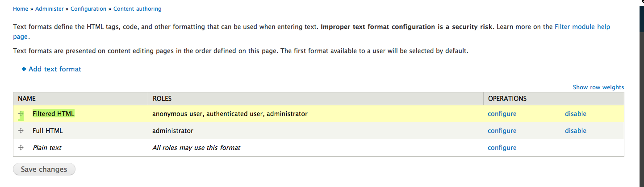Configure the Plain text format
This screenshot has height=187, width=644.
pos(502,148)
